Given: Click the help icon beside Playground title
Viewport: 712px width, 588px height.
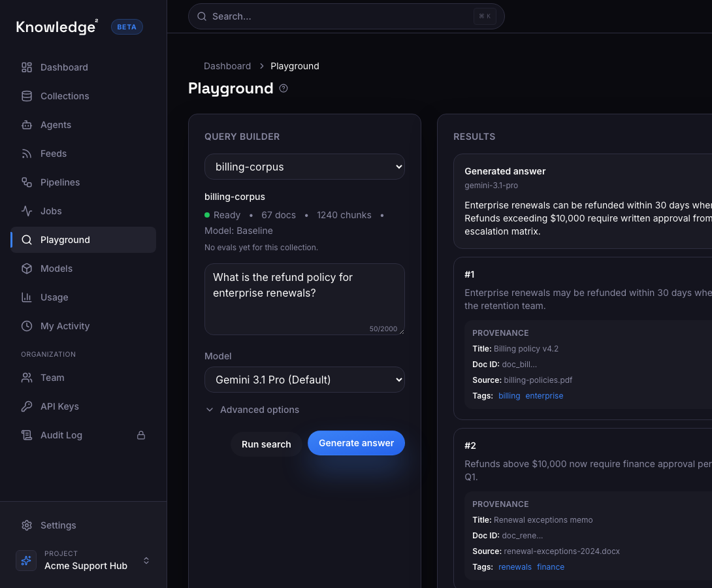Looking at the screenshot, I should 283,88.
